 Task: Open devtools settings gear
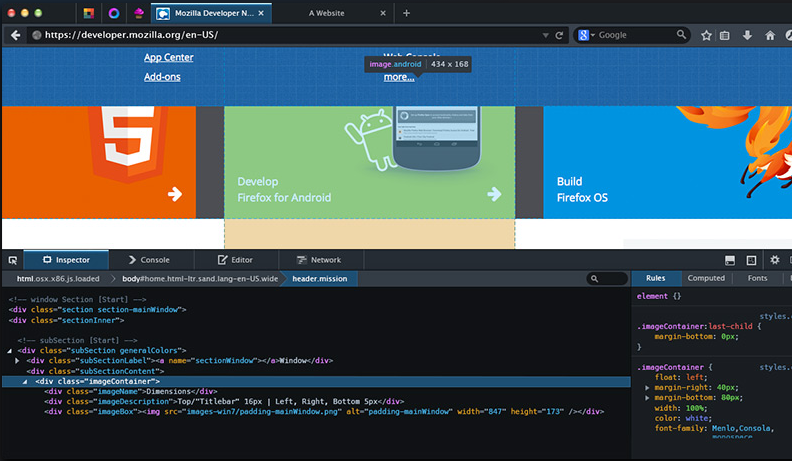coord(774,260)
